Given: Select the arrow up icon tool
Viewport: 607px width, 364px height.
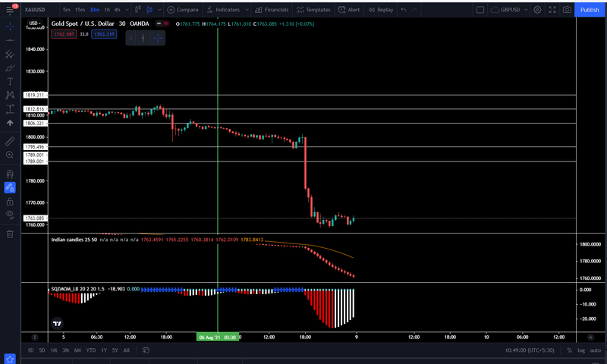Looking at the screenshot, I should 10,123.
